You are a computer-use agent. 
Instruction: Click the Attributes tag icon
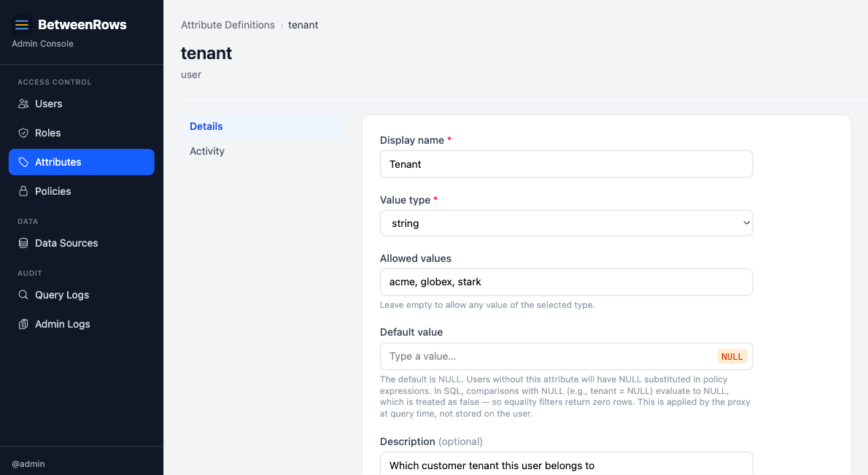[x=23, y=162]
